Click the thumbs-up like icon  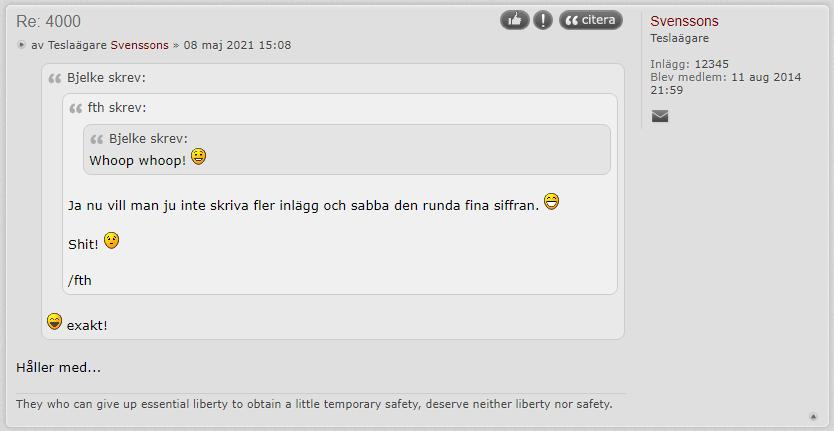514,20
